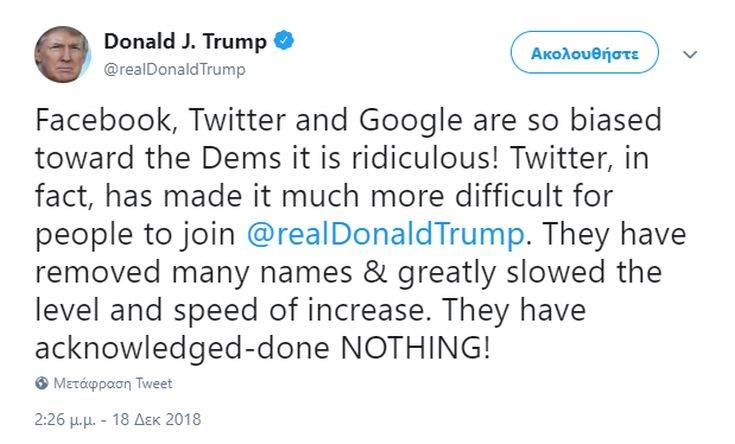Click the Μετάφραση Tweet translate link
The height and width of the screenshot is (444, 735).
(x=112, y=383)
